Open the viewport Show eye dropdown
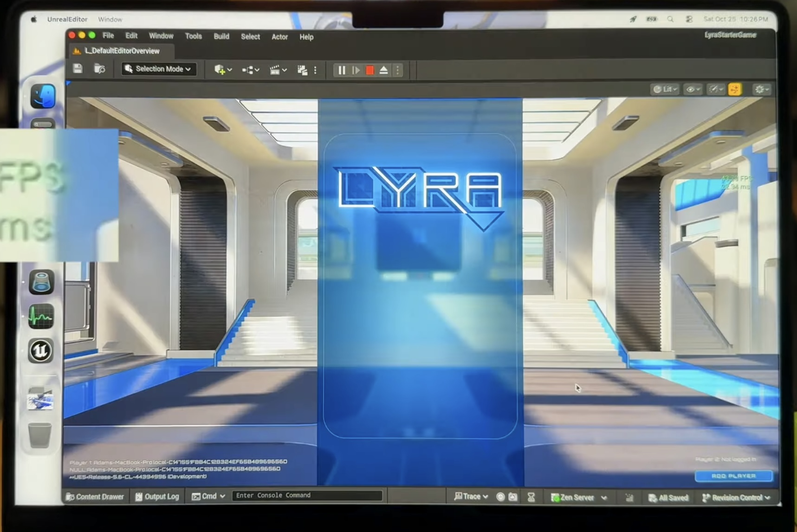 (x=693, y=90)
